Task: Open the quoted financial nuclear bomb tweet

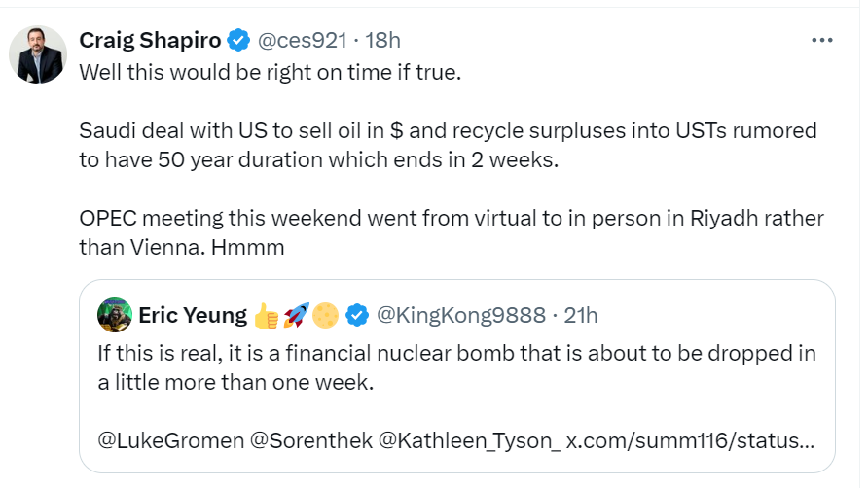Action: point(457,366)
